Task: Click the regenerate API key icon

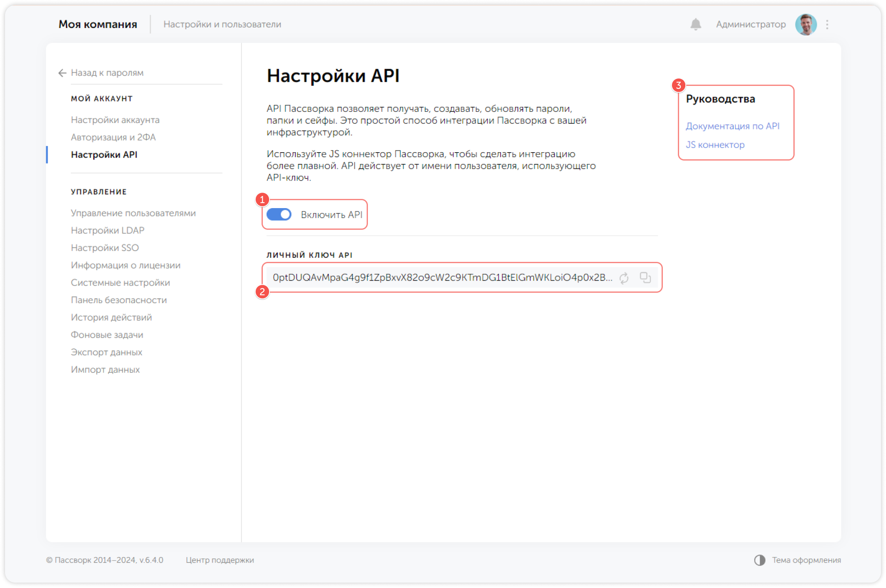Action: point(624,277)
